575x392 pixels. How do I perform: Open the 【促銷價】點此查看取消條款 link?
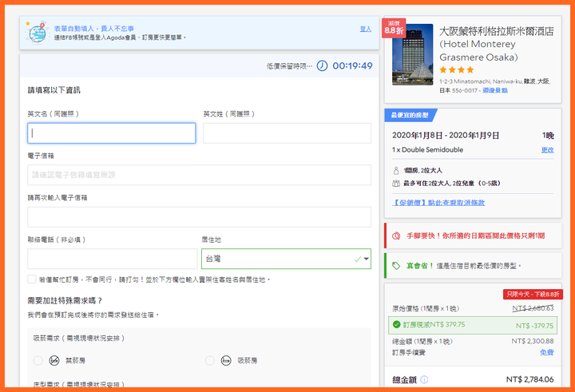point(438,203)
